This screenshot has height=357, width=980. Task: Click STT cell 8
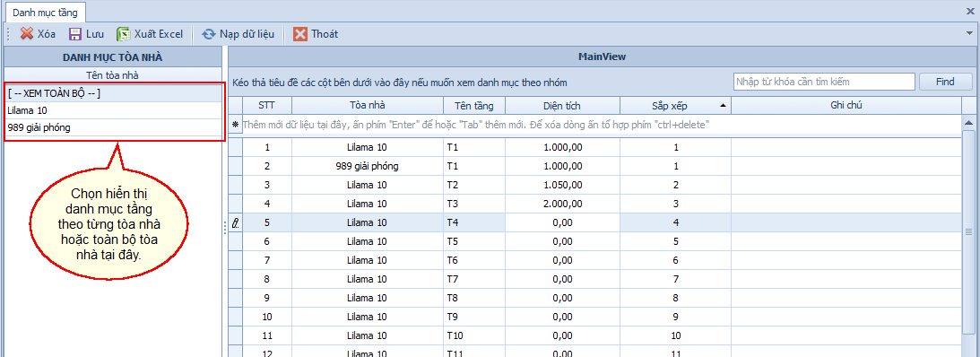click(267, 279)
